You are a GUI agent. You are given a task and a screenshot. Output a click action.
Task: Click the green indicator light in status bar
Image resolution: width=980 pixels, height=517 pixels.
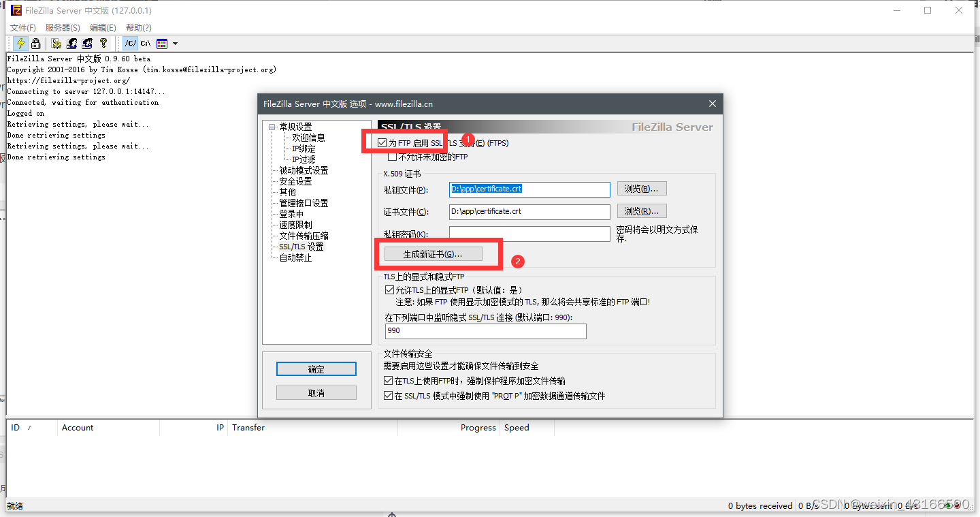point(948,505)
